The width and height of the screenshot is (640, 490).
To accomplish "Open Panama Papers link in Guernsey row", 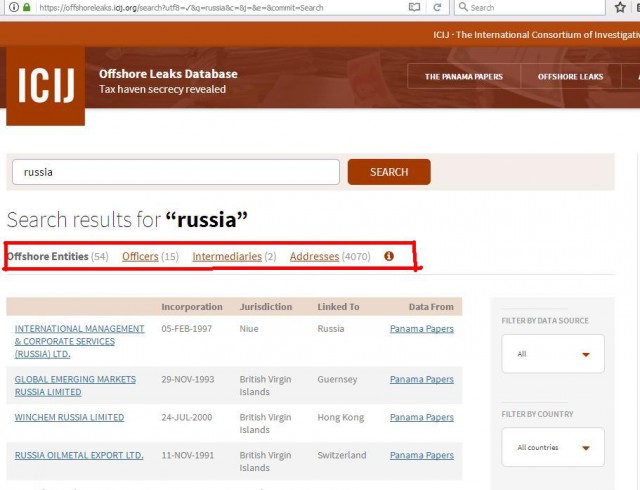I will coord(422,379).
